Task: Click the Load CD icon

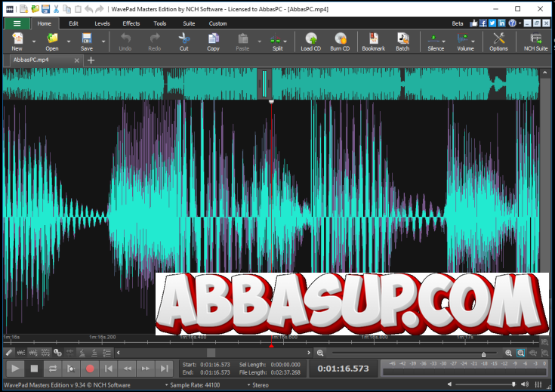Action: click(311, 39)
